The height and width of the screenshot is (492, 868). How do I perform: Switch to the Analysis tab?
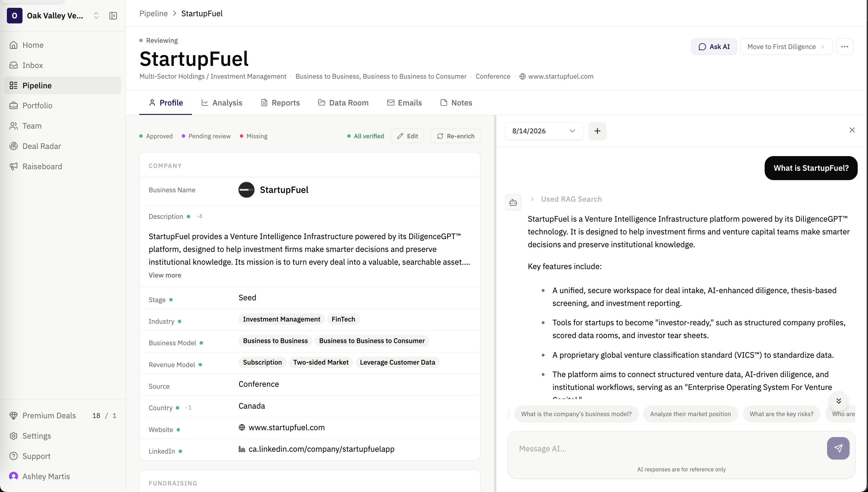coord(222,103)
